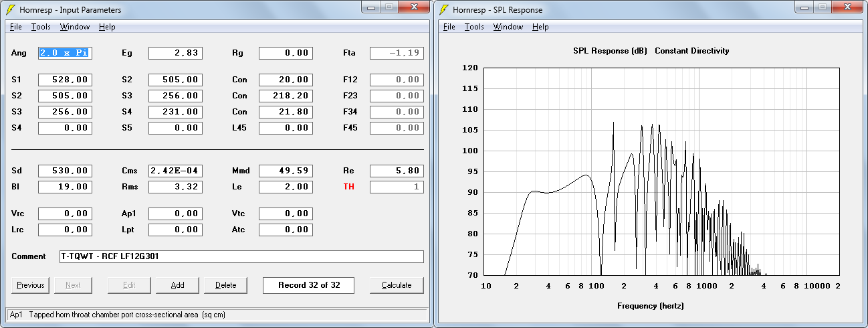Click Con field with value 20,00
Screen dimensions: 868x328
coord(286,80)
